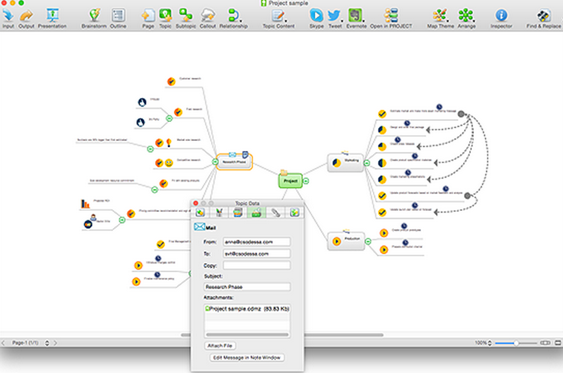Click the empty Copy field
Screen dimensions: 563x373
point(256,265)
